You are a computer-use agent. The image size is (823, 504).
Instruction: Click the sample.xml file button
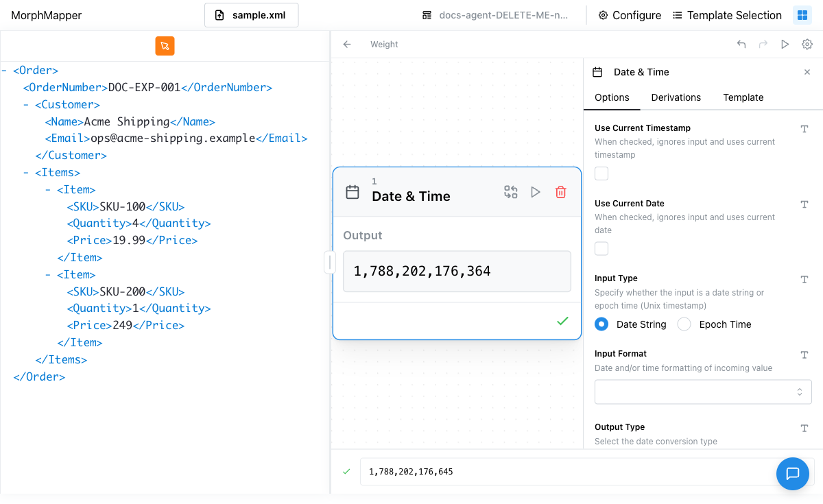(251, 15)
